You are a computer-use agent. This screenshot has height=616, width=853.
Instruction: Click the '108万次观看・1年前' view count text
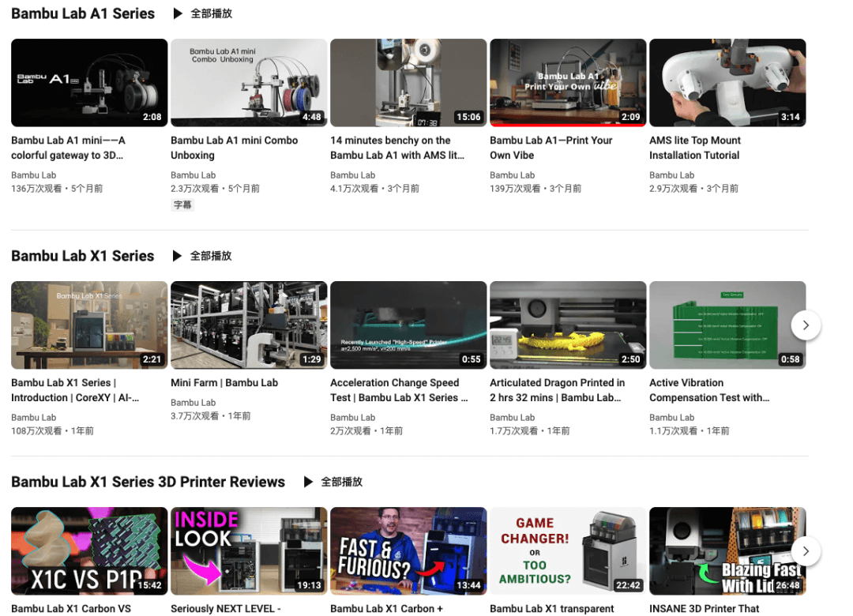53,431
